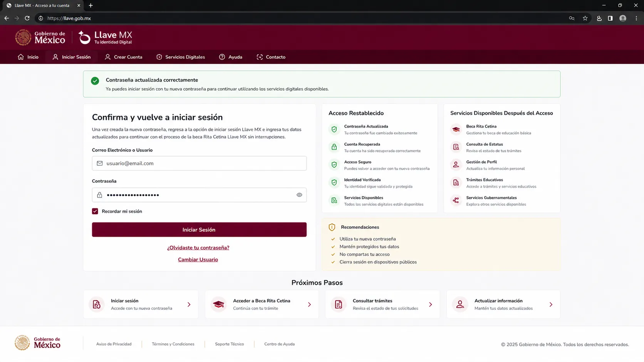Click the Trámites Educativos document icon
The image size is (644, 362).
point(456,183)
